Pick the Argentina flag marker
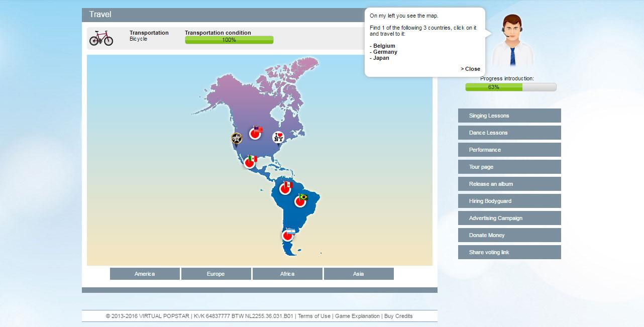Screen dimensions: 644x327 click(288, 235)
